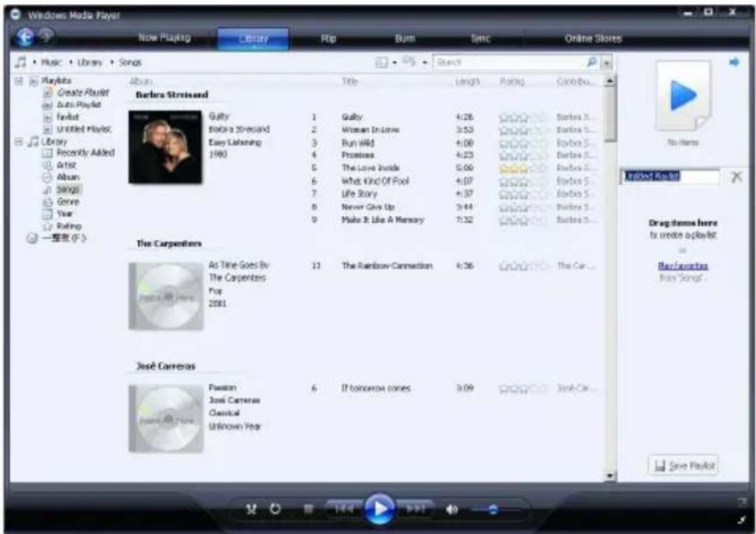Open the search options dropdown arrow
The width and height of the screenshot is (756, 534).
point(607,63)
